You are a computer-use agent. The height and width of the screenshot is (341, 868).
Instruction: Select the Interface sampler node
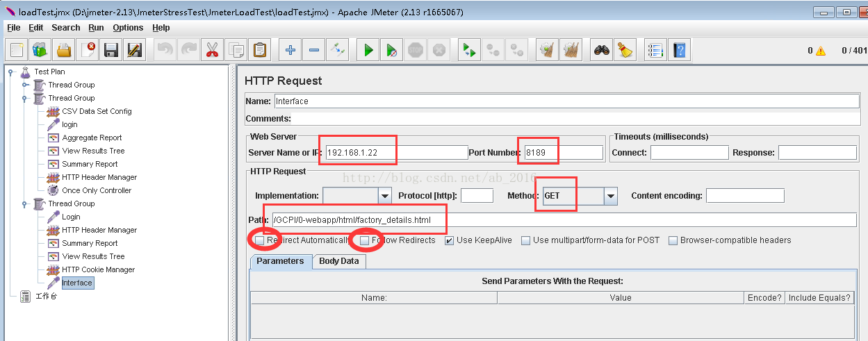coord(77,283)
